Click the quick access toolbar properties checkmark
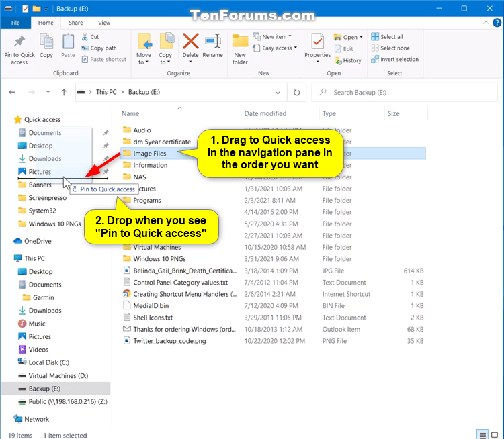Image resolution: width=504 pixels, height=439 pixels. pos(25,9)
